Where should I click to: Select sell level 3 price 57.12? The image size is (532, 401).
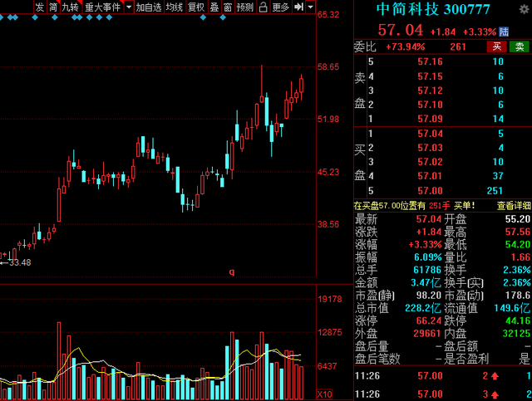[x=430, y=90]
